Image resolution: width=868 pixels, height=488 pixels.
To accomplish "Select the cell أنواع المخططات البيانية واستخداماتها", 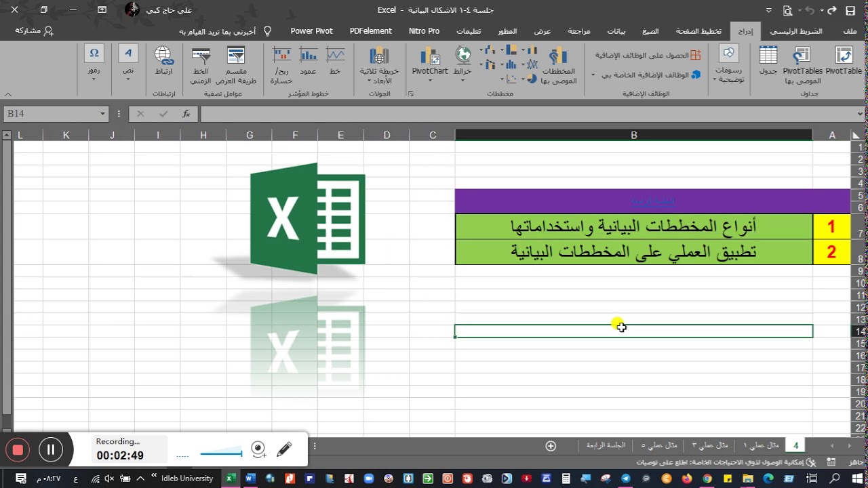I will 633,226.
